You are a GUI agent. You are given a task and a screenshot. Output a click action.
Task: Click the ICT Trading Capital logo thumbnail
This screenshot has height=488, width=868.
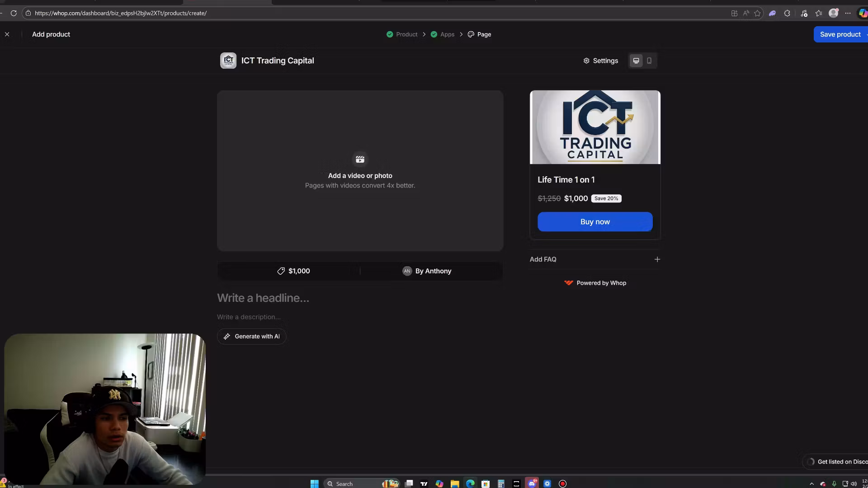coord(228,61)
